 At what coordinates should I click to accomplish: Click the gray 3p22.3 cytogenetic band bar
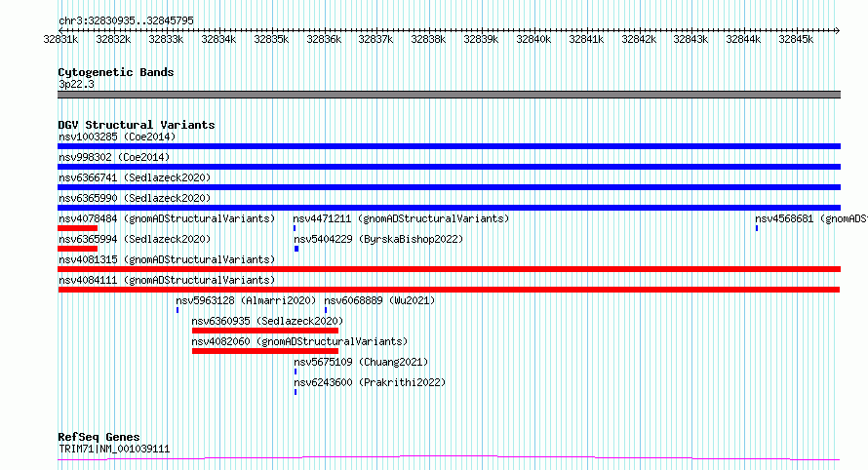point(449,95)
